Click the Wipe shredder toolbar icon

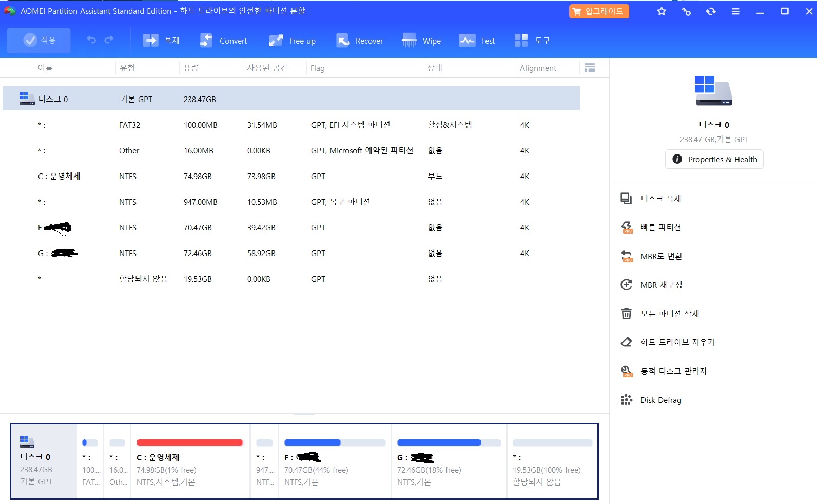[409, 41]
